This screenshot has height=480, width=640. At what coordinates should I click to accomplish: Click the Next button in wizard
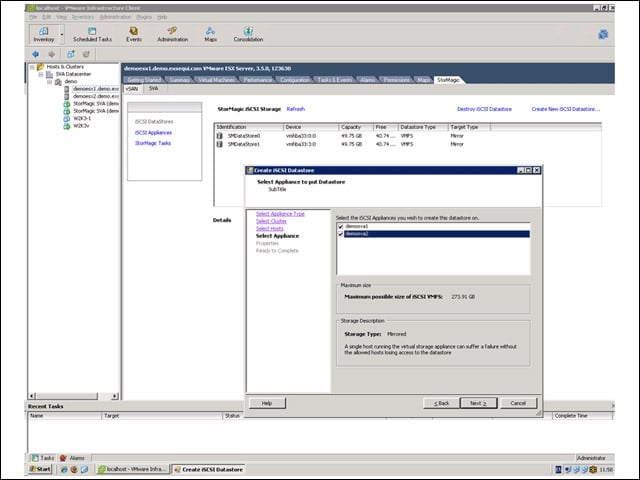click(478, 403)
